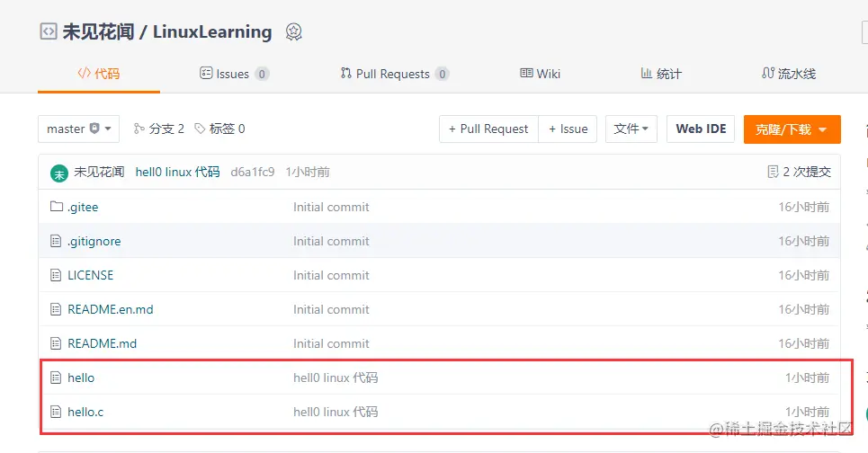Viewport: 868px width, 453px height.
Task: Click the + Pull Request button
Action: click(x=488, y=129)
